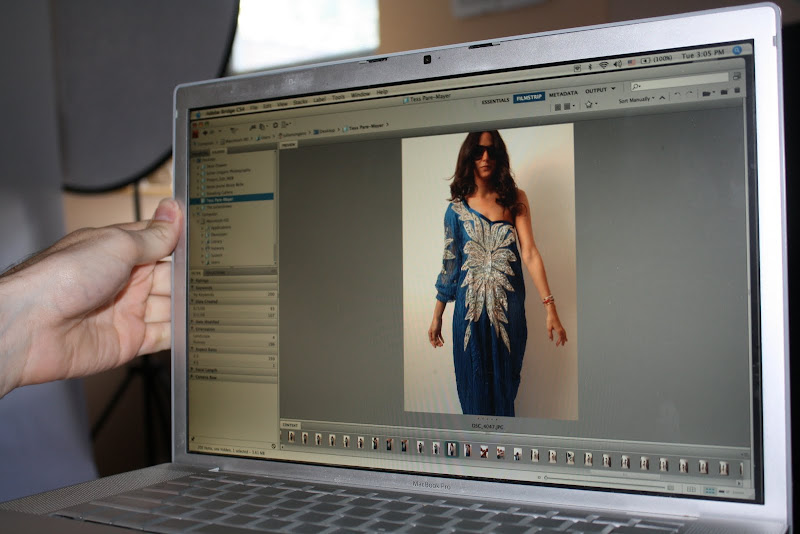Select the Preview panel tab
The width and height of the screenshot is (800, 534).
coord(288,145)
